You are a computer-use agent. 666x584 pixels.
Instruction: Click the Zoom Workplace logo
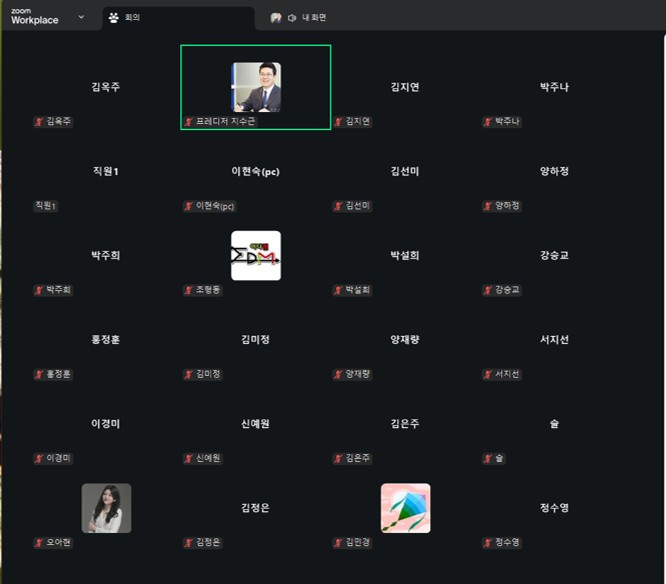pyautogui.click(x=34, y=16)
